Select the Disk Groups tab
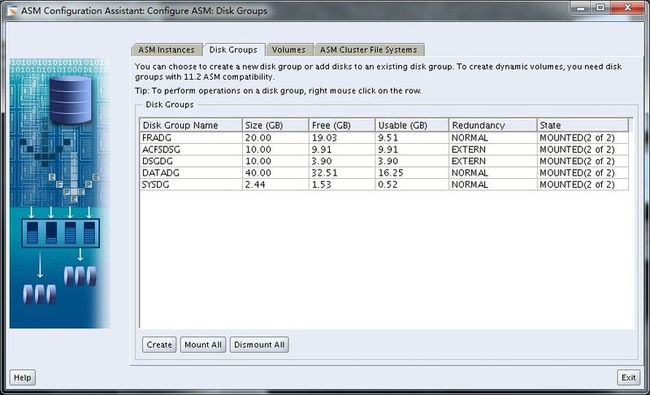Viewport: 650px width, 395px height. (x=233, y=49)
